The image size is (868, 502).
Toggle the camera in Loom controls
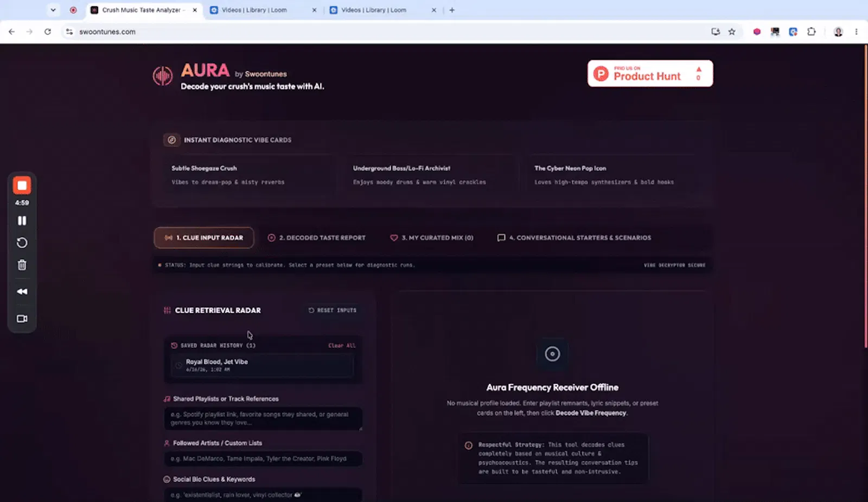(22, 319)
